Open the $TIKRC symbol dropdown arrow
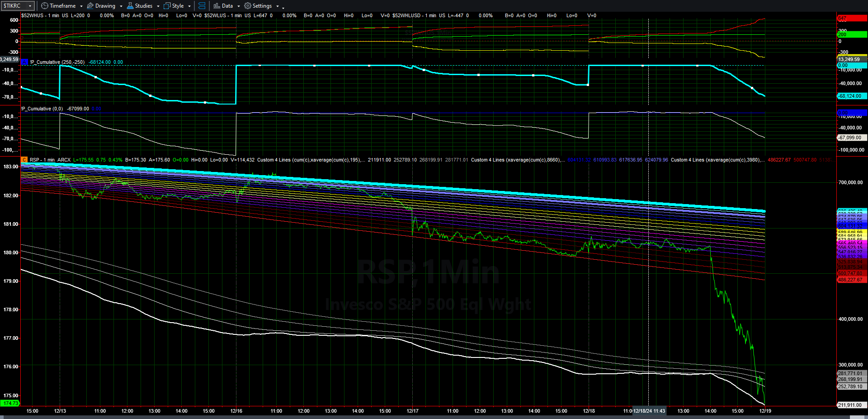The height and width of the screenshot is (419, 868). coord(30,6)
